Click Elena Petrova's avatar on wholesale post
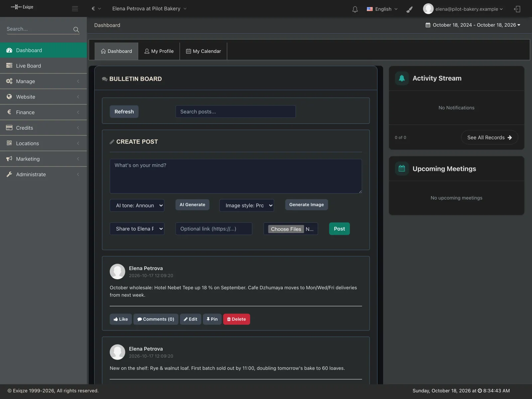The width and height of the screenshot is (532, 399). [117, 272]
